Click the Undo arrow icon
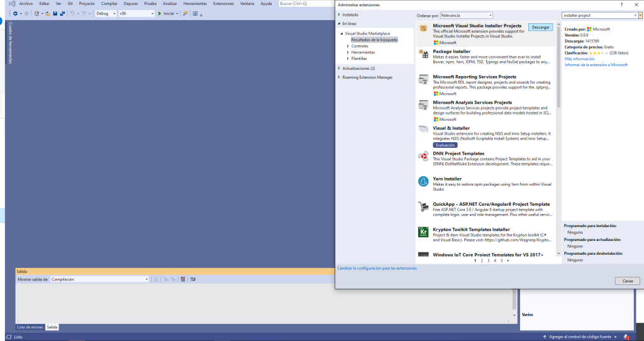Viewport: 644px width, 341px height. 72,14
